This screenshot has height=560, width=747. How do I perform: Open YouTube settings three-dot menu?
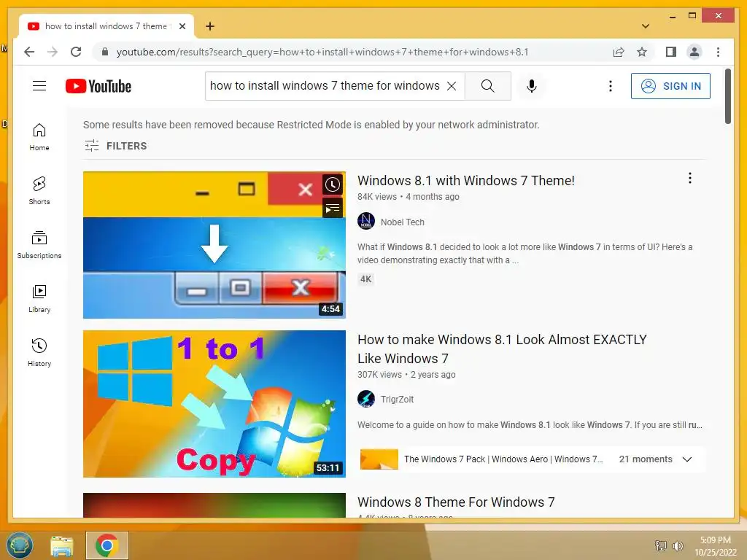click(611, 86)
